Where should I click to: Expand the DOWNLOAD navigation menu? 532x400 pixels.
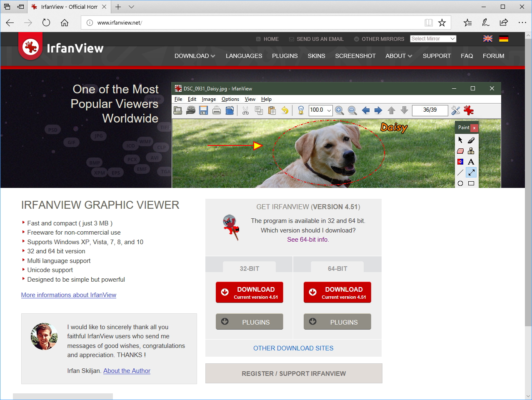pos(195,56)
